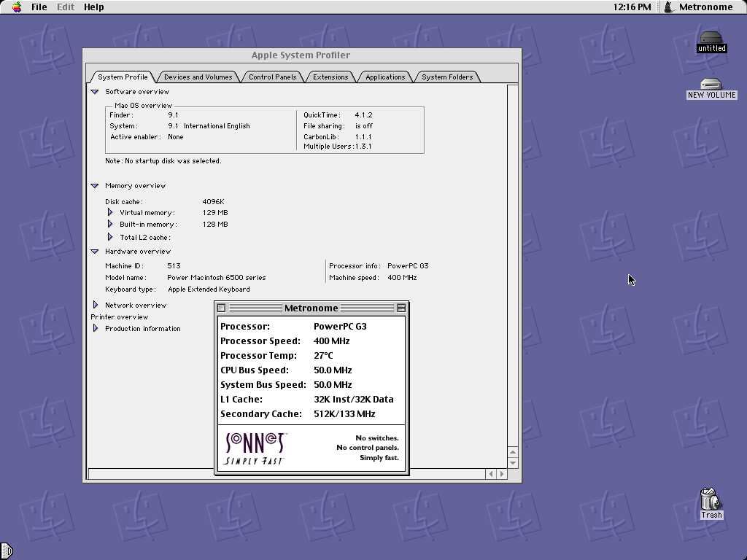Open the Apple menu icon

point(17,7)
